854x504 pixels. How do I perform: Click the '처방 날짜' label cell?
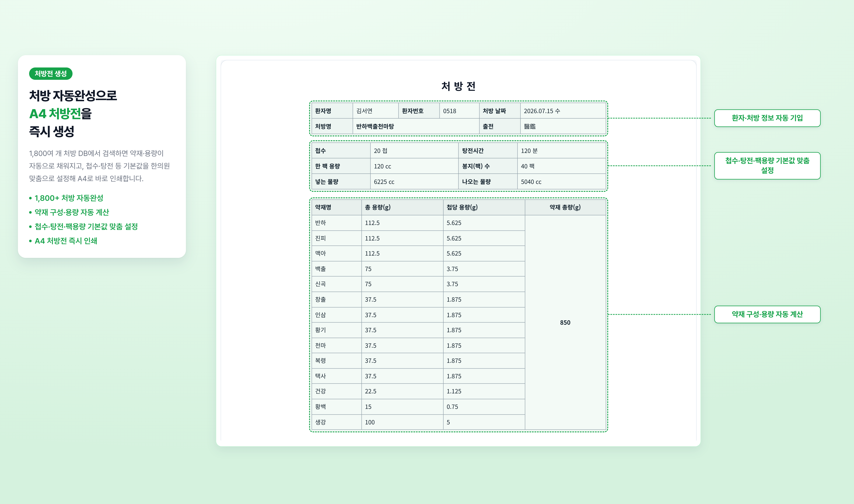click(500, 111)
